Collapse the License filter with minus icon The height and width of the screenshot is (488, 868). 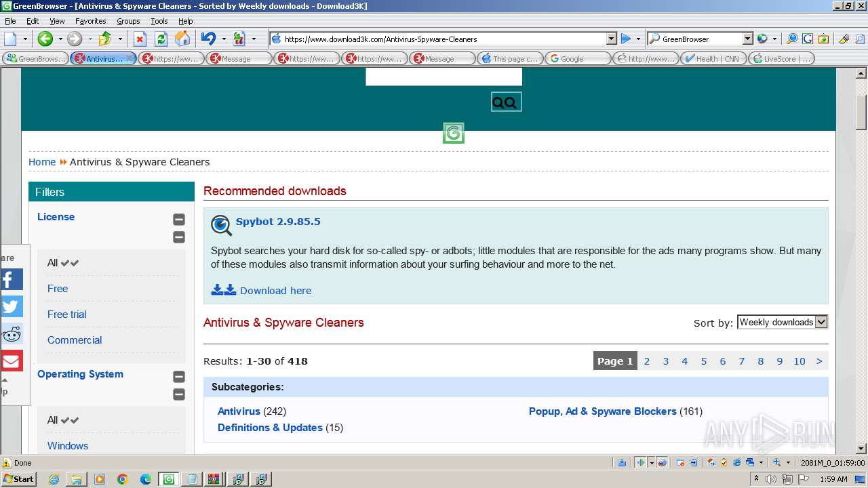(179, 220)
